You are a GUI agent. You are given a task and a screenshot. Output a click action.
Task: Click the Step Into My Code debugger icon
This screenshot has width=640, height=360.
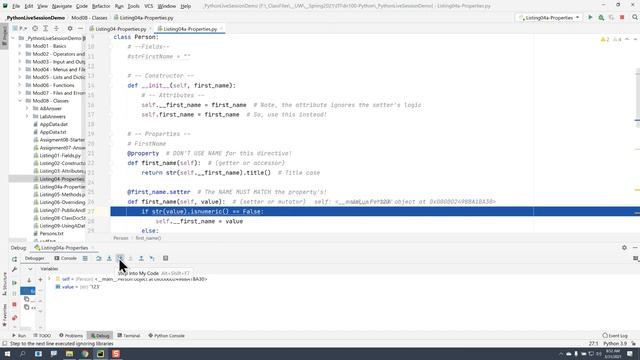[x=120, y=258]
